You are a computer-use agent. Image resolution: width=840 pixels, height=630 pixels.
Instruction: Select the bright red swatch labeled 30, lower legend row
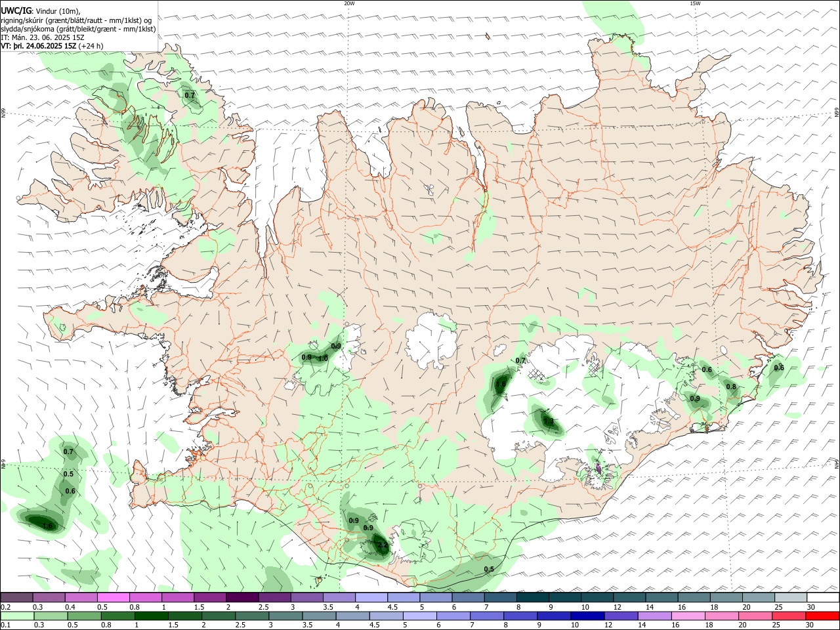822,616
